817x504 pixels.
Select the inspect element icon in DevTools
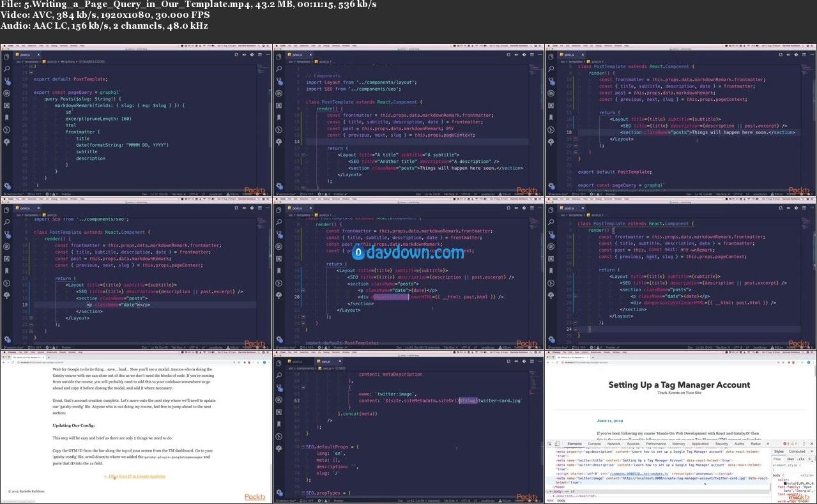550,443
